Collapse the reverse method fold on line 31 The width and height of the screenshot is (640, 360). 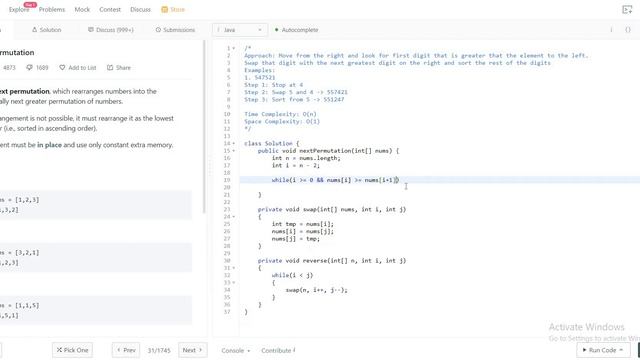point(233,268)
